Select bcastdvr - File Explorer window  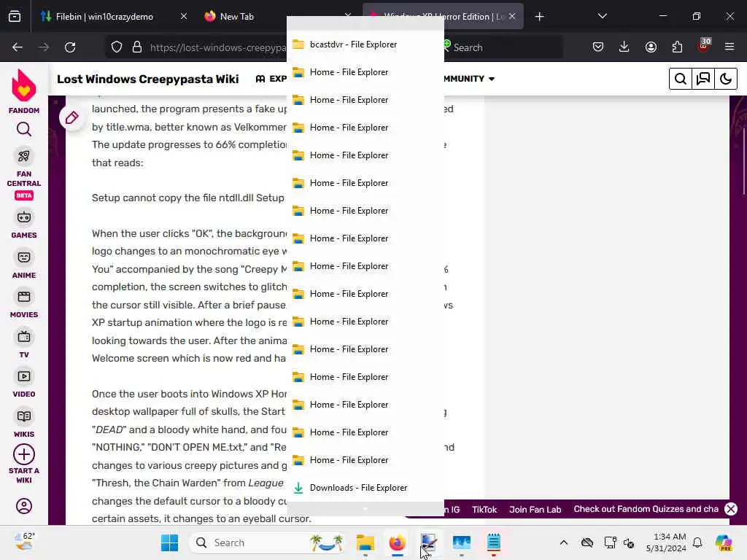coord(365,44)
